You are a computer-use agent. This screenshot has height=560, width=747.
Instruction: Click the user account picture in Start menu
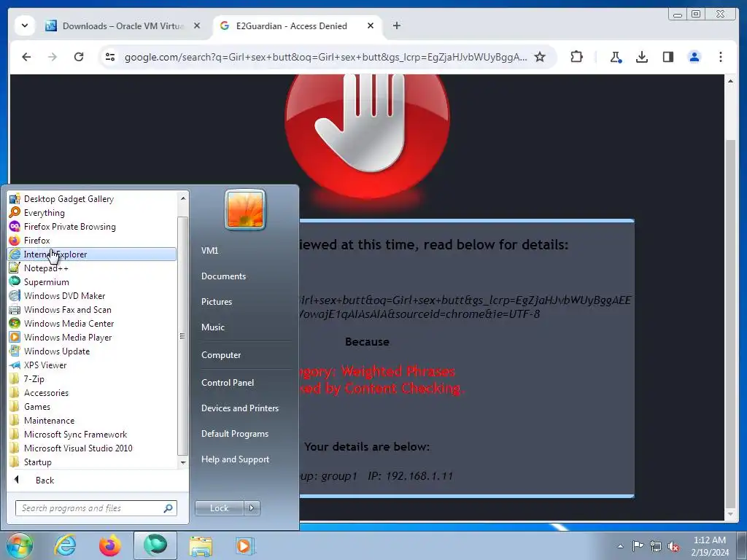pyautogui.click(x=245, y=209)
